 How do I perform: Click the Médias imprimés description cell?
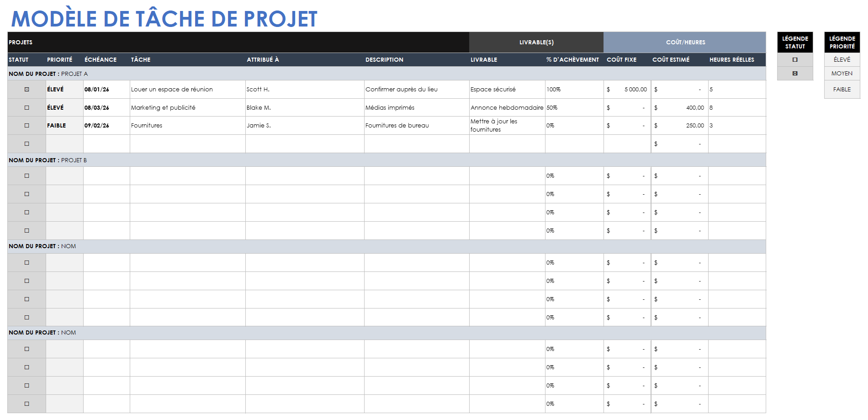pyautogui.click(x=417, y=108)
